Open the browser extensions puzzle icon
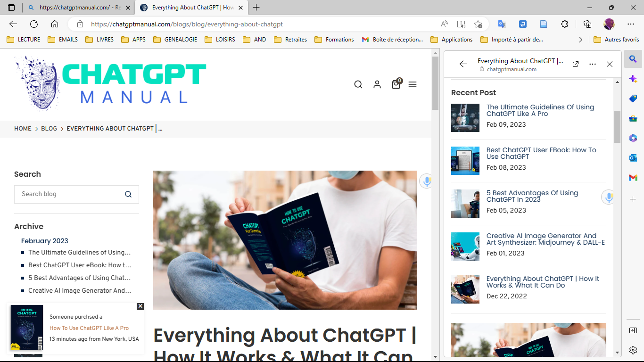This screenshot has height=362, width=644. (x=564, y=24)
